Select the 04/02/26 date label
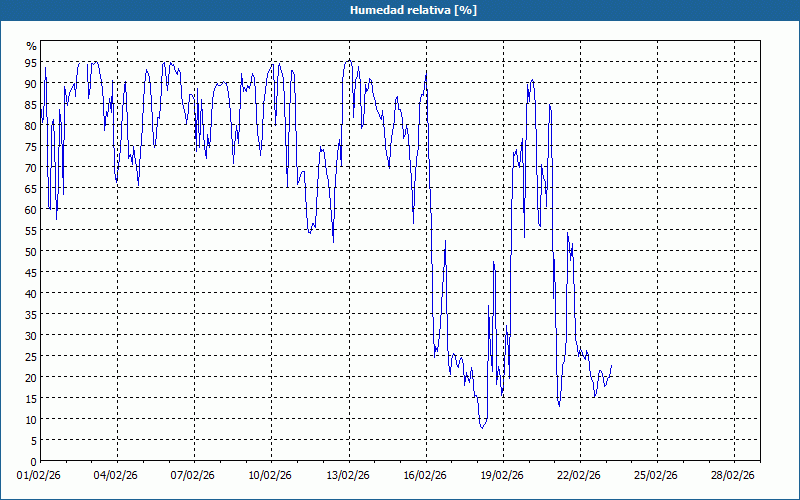Screen dimensions: 800x500 (x=117, y=475)
